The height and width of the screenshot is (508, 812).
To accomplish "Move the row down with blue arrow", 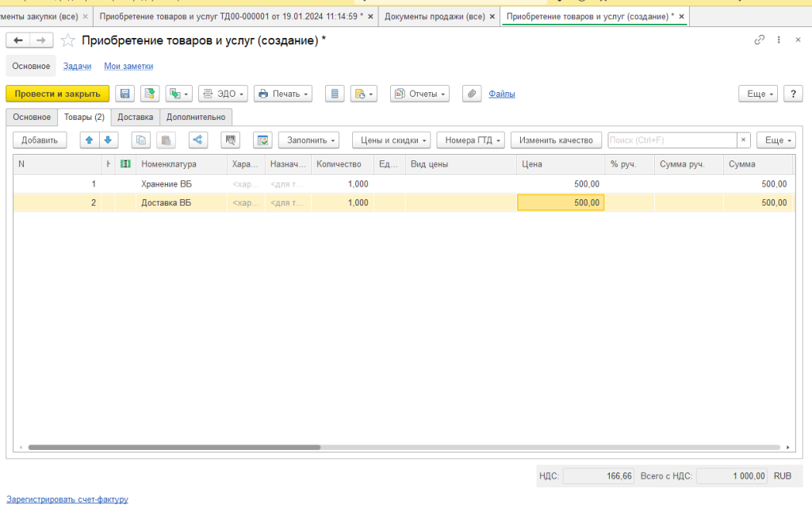I will pyautogui.click(x=108, y=140).
